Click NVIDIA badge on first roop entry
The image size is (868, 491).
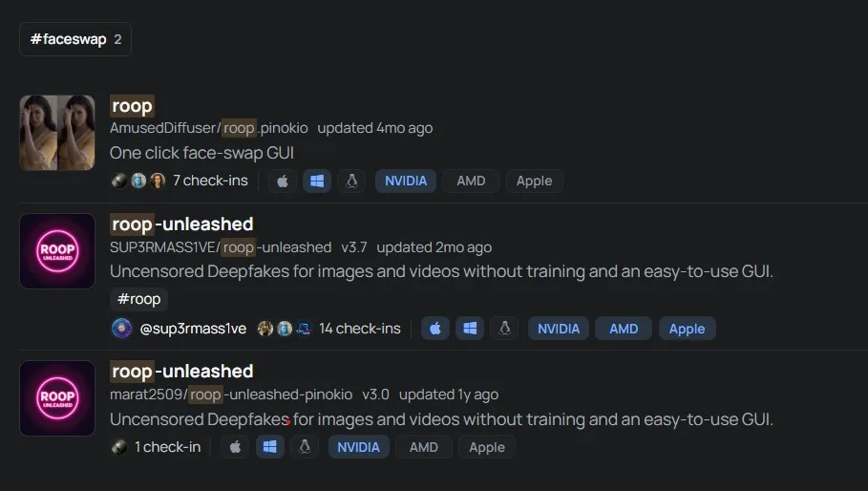point(406,181)
